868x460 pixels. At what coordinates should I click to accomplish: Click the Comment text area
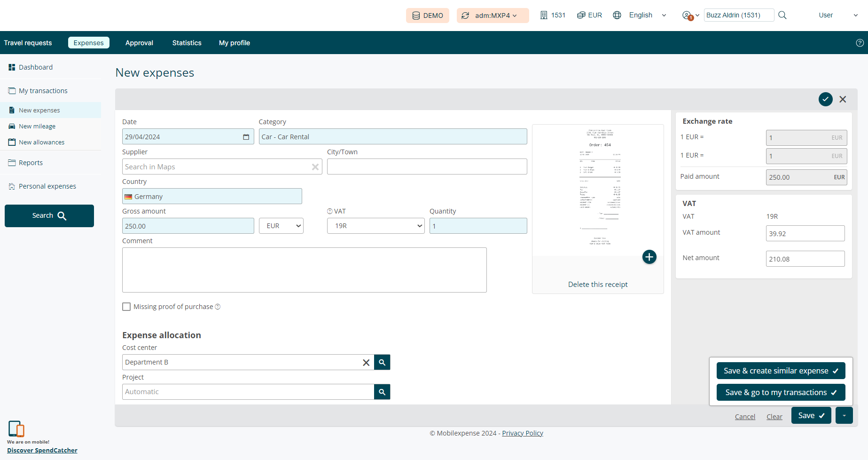[x=304, y=270]
